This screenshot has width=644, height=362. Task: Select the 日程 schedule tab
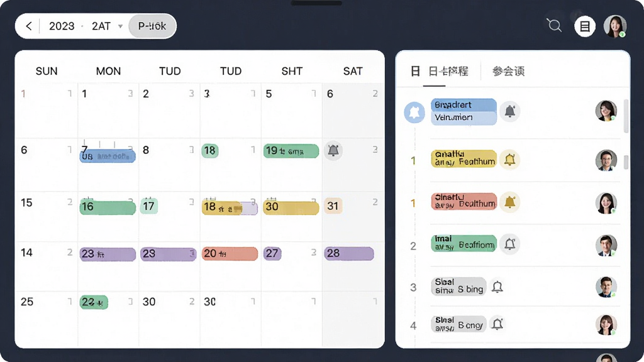[x=448, y=72]
